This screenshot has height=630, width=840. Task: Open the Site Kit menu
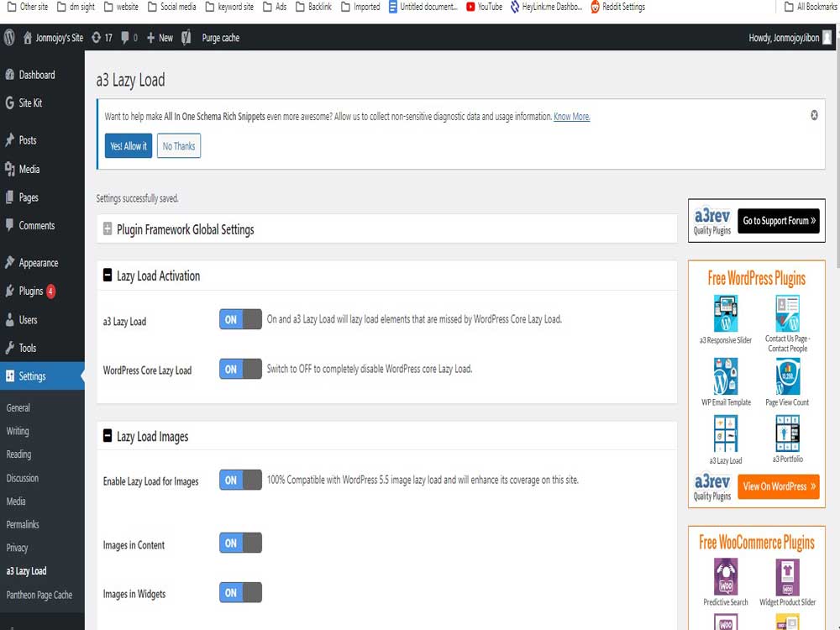42,102
